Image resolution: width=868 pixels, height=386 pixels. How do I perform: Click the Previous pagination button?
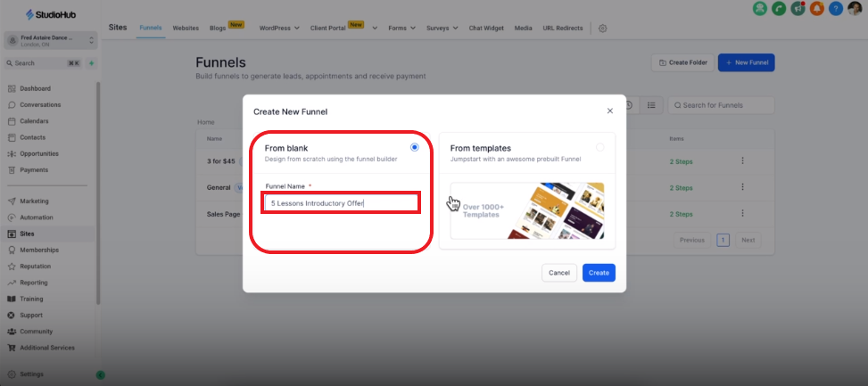click(692, 240)
